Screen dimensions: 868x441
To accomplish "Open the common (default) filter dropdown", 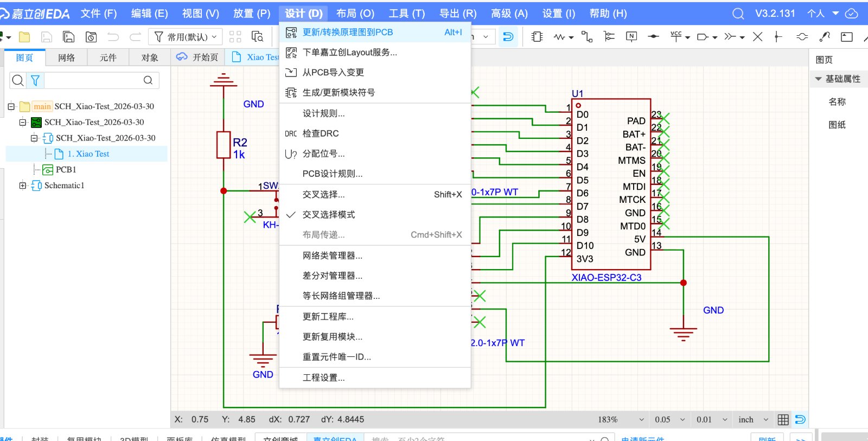I will pos(186,37).
